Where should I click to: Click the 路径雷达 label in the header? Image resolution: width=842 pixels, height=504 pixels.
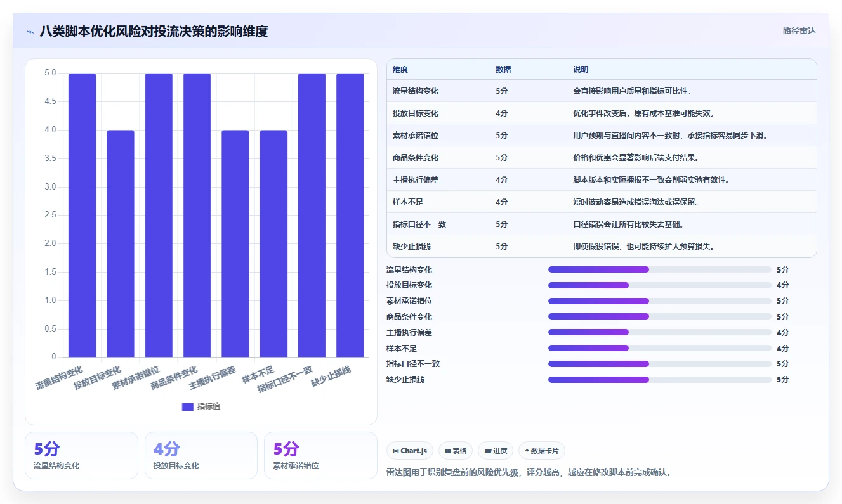799,30
